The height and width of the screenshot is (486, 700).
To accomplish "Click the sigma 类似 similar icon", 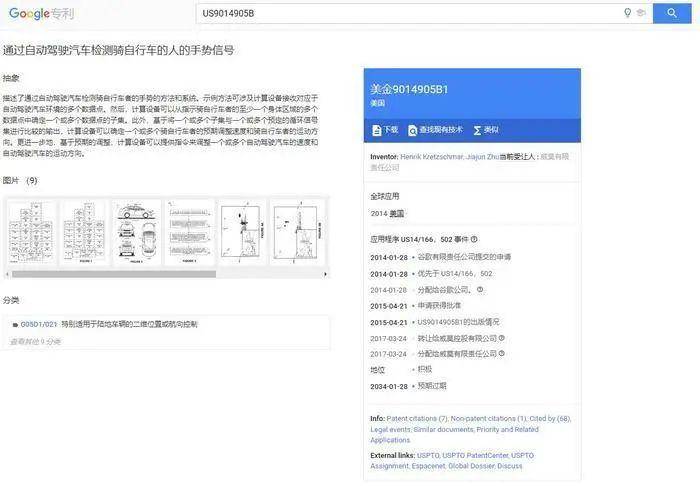I will [x=477, y=130].
